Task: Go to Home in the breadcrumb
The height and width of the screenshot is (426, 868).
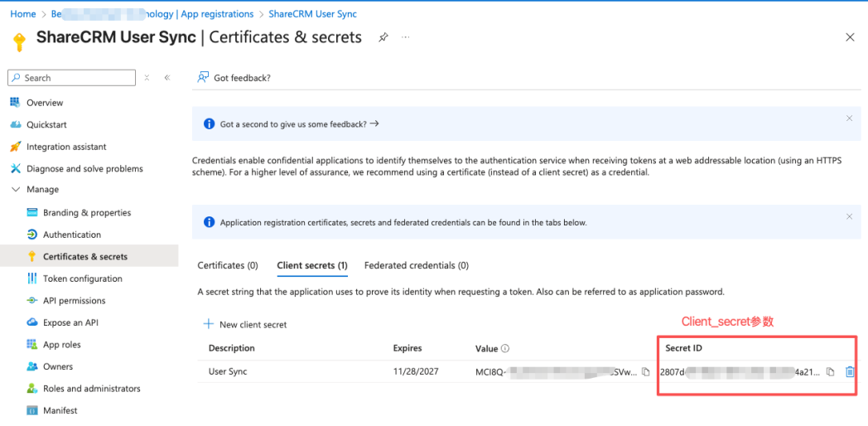Action: coord(22,14)
